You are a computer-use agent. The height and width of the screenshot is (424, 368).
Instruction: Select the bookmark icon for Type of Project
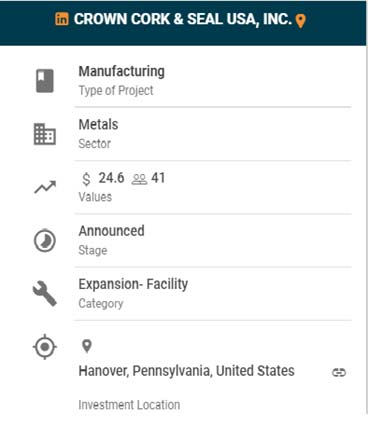[45, 81]
